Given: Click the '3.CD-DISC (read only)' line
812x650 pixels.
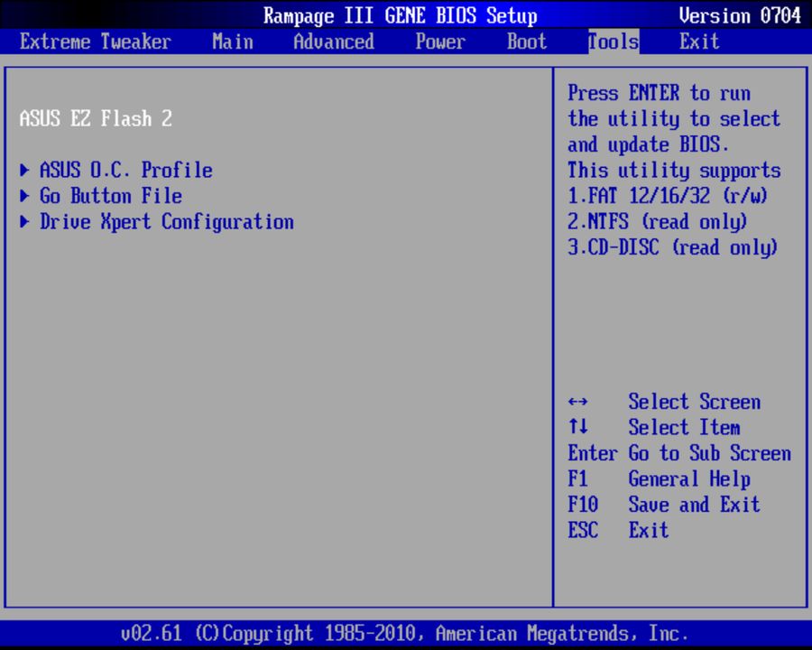Looking at the screenshot, I should 673,247.
